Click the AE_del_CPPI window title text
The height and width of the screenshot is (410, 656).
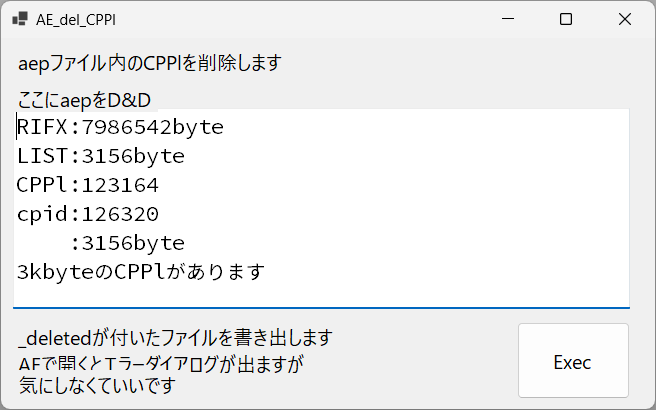76,20
